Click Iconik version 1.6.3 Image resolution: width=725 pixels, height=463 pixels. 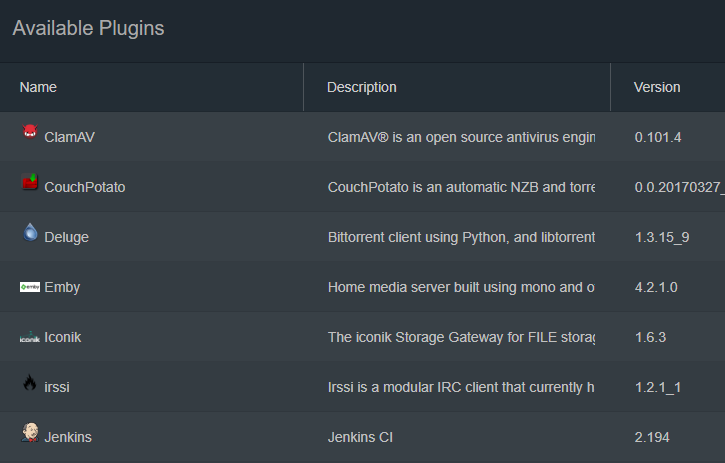[x=651, y=337]
